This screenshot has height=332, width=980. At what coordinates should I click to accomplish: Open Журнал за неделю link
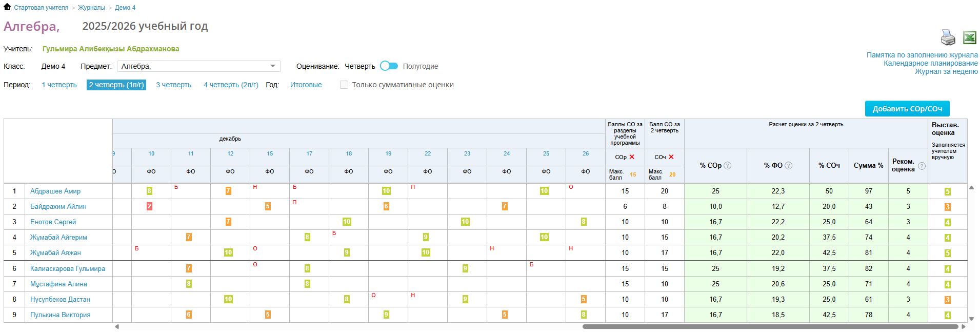point(946,71)
